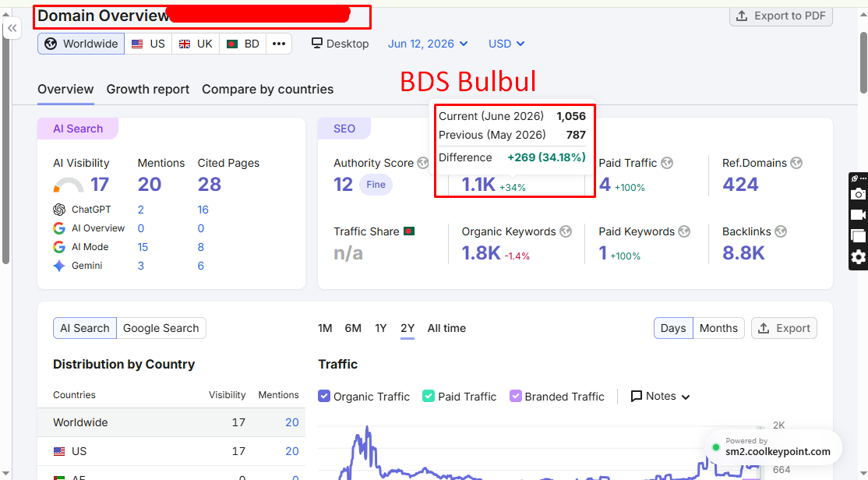Click the US flag in the country table
The width and height of the screenshot is (868, 480).
(x=59, y=451)
